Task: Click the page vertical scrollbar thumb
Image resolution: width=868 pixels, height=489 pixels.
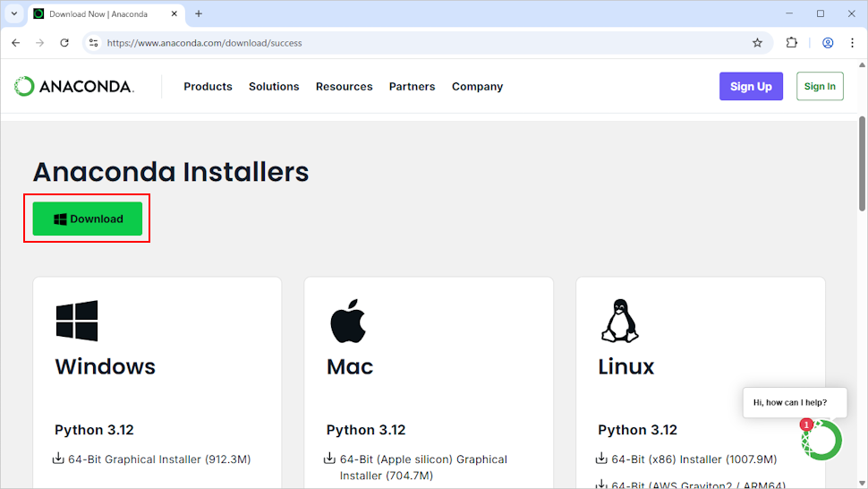Action: 862,164
